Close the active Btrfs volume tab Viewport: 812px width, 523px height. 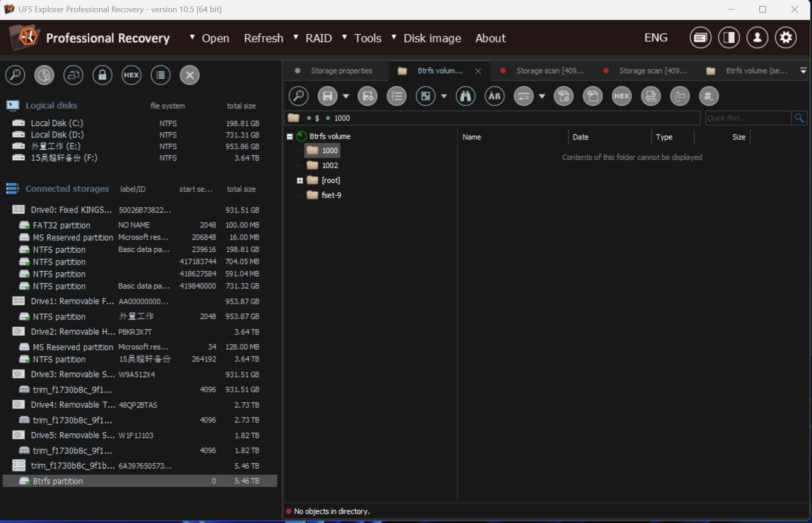coord(478,71)
